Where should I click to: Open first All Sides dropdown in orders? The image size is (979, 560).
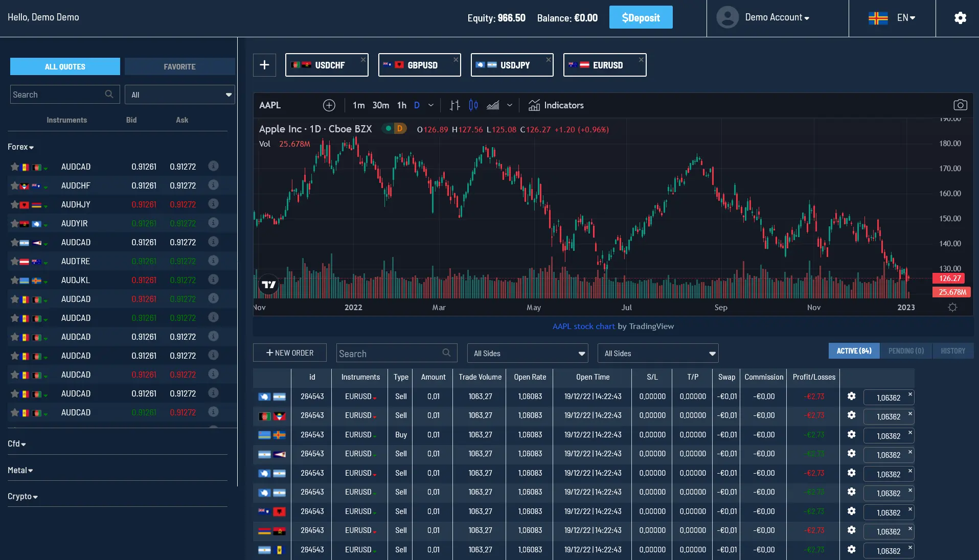click(x=528, y=353)
